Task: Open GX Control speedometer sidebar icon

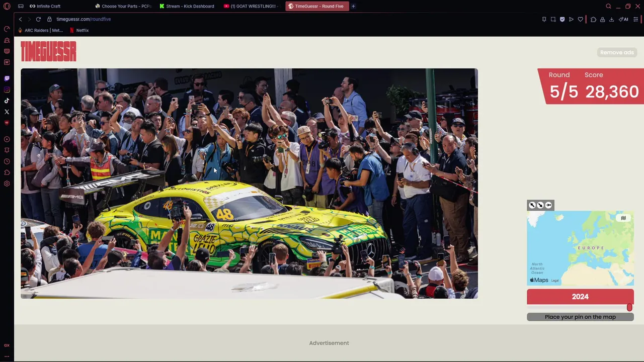Action: (7, 29)
